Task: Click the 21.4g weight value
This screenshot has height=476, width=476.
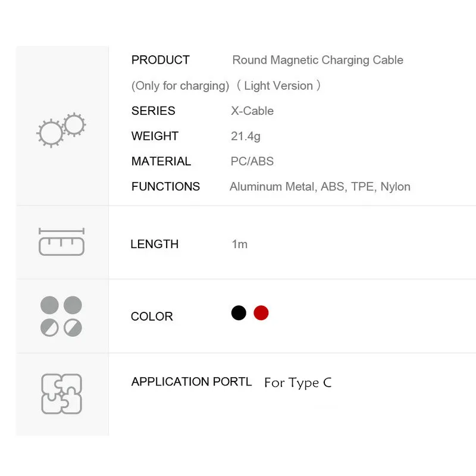Action: [x=246, y=136]
